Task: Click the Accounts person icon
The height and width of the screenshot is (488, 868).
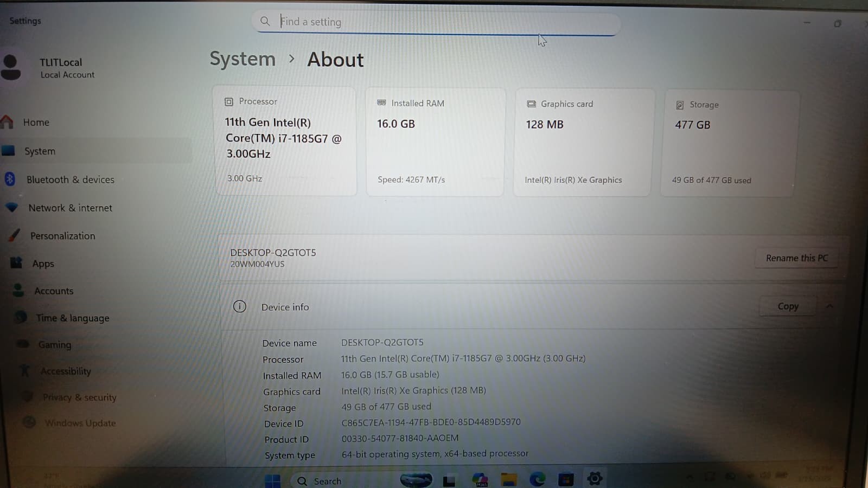Action: click(18, 290)
